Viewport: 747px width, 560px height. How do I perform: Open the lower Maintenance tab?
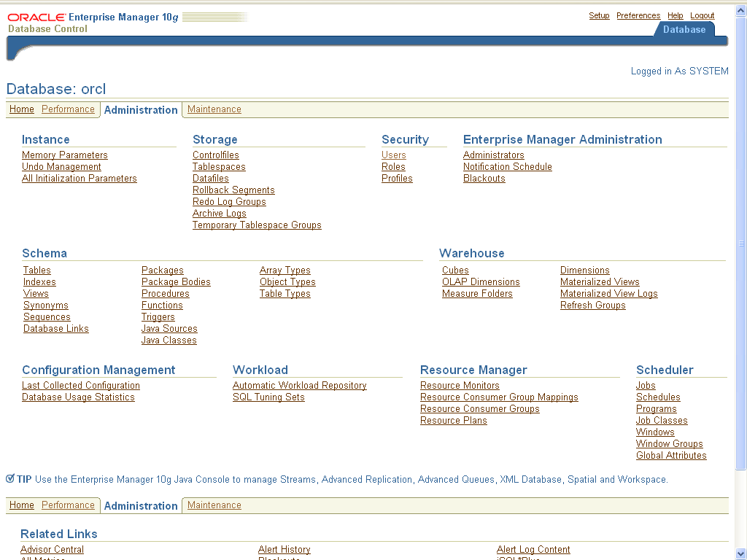214,505
